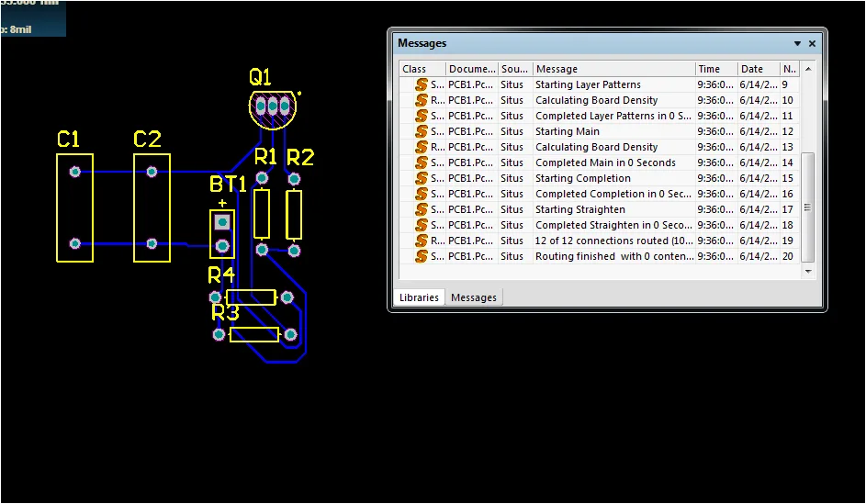Open the Messages panel options dropdown arrow
Screen dimensions: 866x504
click(x=797, y=44)
